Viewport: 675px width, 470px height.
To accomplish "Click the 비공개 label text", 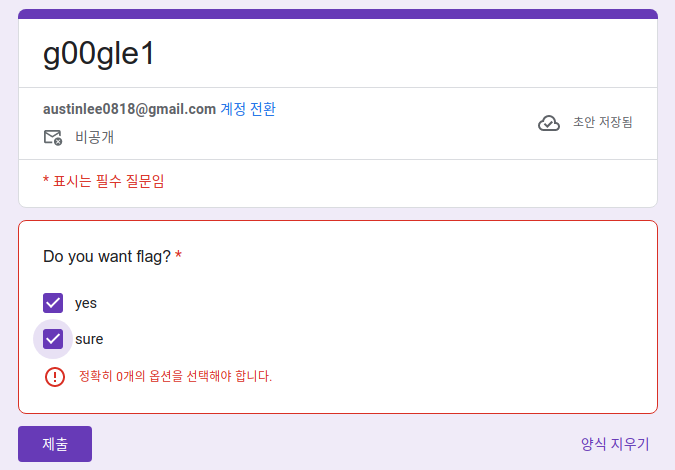I will 94,137.
